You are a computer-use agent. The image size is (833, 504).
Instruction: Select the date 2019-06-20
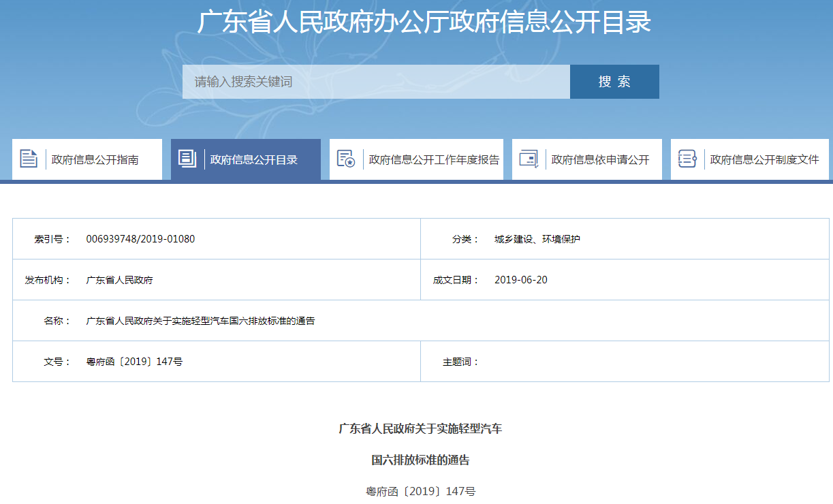click(x=520, y=280)
